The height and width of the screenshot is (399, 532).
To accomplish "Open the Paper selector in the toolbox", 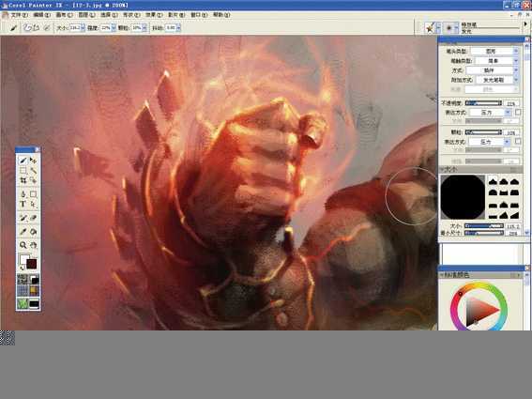I will click(23, 280).
